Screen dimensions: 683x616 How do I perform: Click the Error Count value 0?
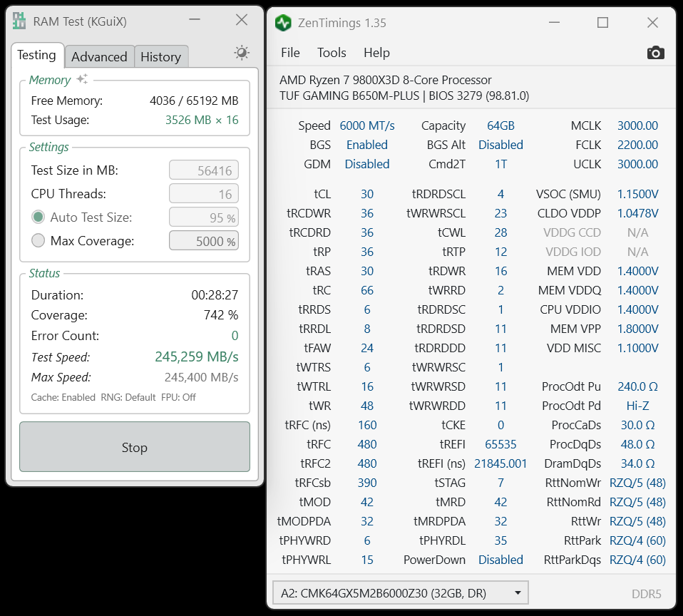pyautogui.click(x=235, y=335)
